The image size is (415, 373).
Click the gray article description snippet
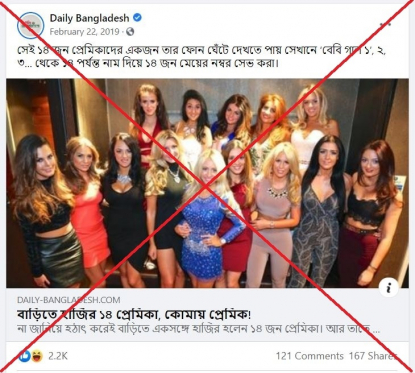click(198, 329)
